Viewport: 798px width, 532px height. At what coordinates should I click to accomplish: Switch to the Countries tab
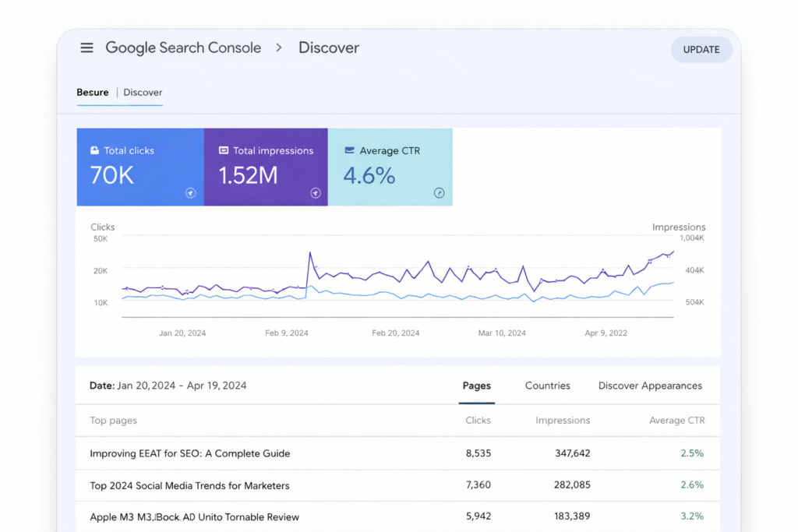click(x=547, y=386)
